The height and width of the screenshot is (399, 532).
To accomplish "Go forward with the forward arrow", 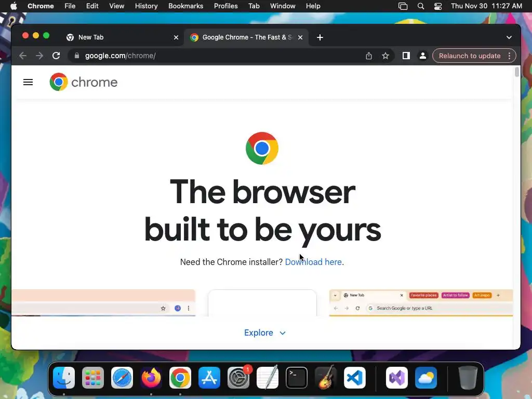I will click(39, 56).
